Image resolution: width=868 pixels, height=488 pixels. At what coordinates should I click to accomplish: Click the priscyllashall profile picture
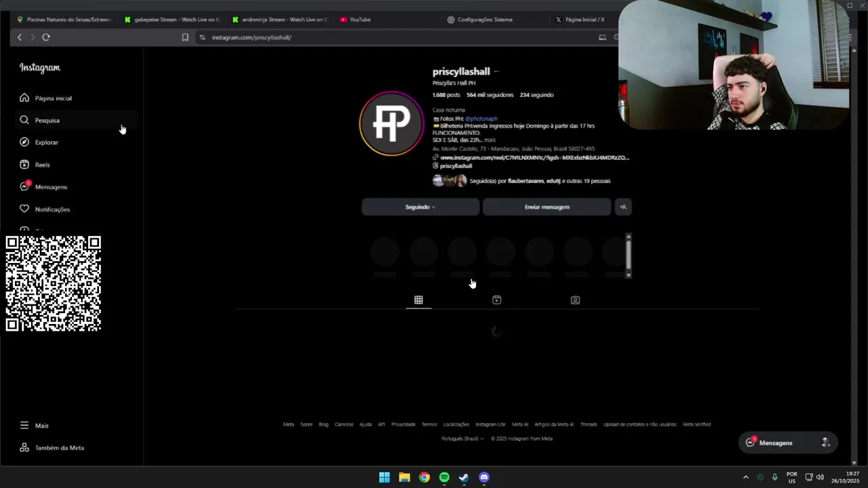click(391, 123)
